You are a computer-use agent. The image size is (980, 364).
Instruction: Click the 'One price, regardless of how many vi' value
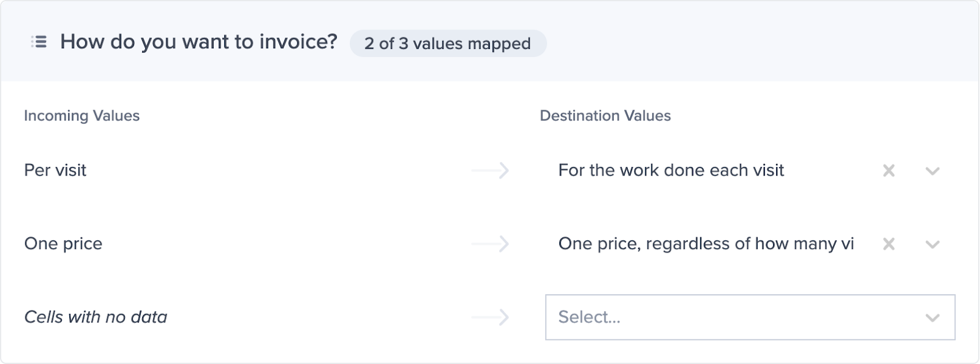[x=706, y=243]
